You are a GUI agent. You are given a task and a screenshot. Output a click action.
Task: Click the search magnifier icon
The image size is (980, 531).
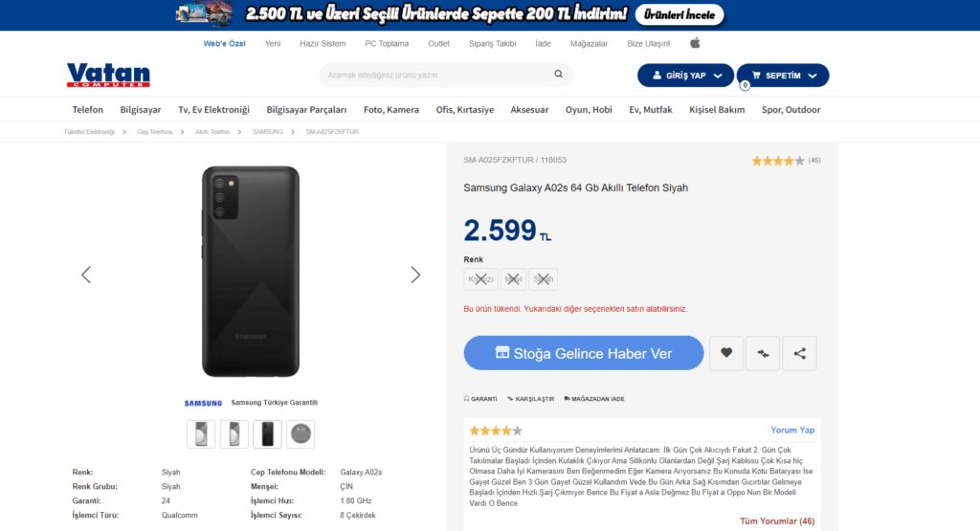(x=559, y=75)
